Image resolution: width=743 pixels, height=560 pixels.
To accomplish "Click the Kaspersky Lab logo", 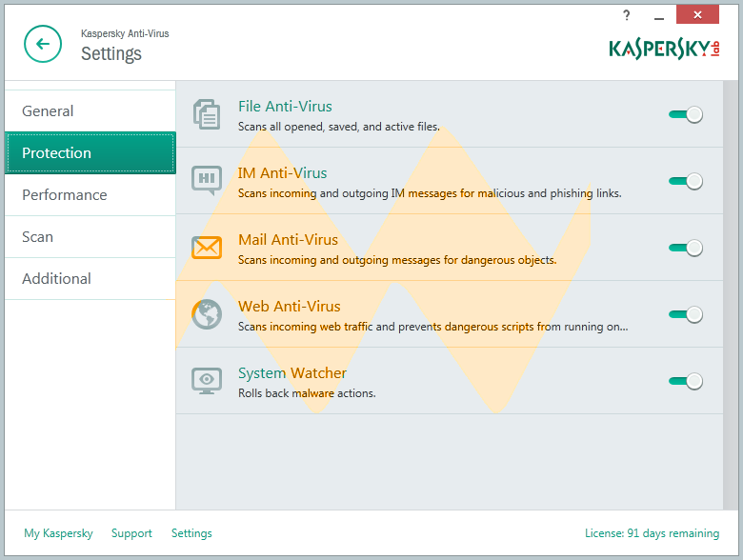I will pos(664,50).
